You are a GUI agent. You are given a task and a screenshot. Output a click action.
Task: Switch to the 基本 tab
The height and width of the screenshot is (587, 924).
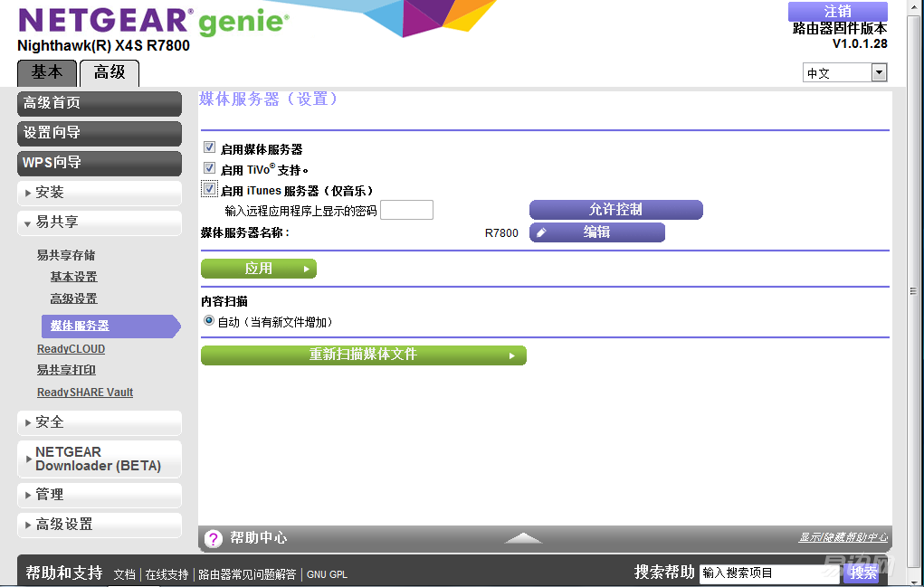coord(47,72)
